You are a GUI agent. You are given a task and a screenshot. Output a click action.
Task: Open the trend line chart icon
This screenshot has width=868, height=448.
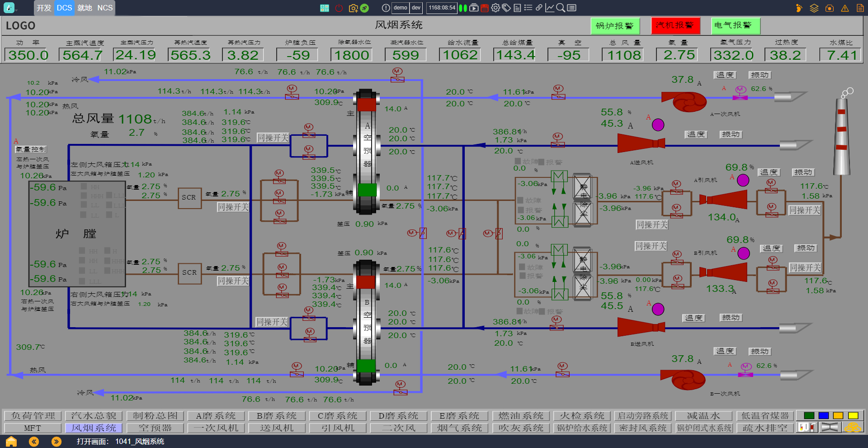point(550,8)
